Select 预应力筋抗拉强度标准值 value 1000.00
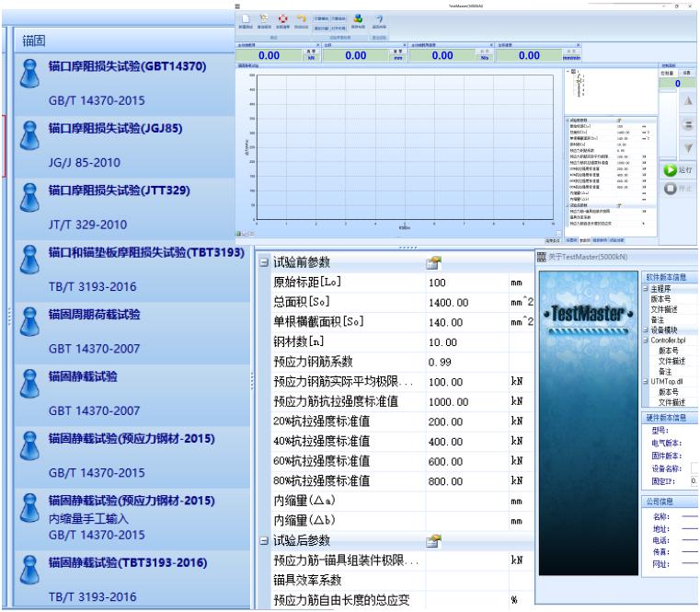The image size is (700, 612). [x=467, y=402]
